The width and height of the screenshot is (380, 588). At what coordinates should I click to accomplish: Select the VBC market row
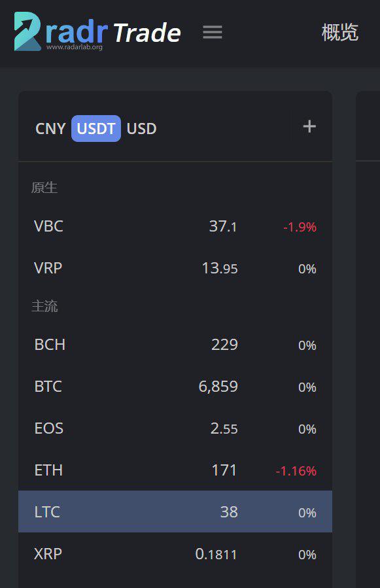[175, 226]
